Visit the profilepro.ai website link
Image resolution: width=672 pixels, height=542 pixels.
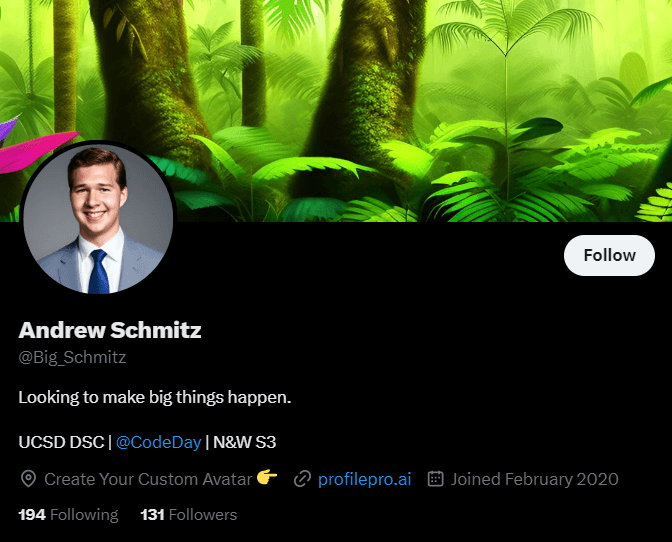(364, 479)
